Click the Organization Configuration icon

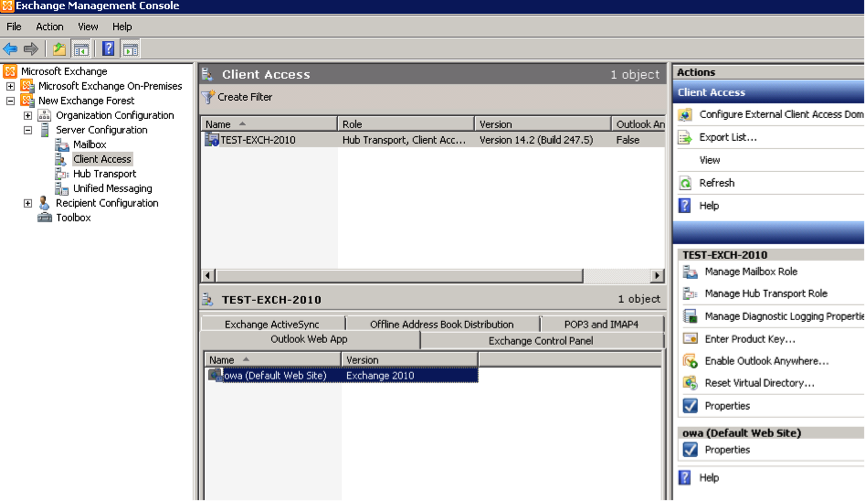point(44,115)
